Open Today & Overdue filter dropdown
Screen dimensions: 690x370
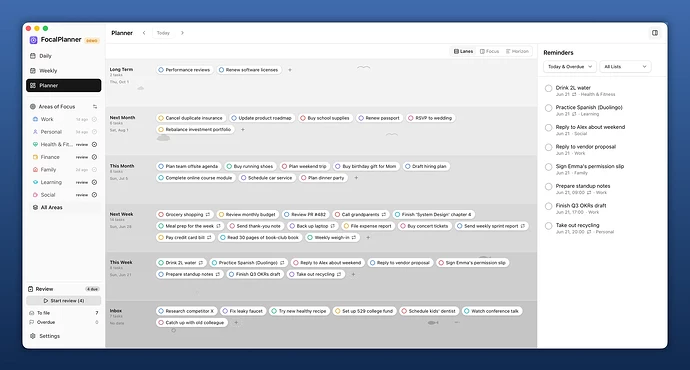point(570,66)
